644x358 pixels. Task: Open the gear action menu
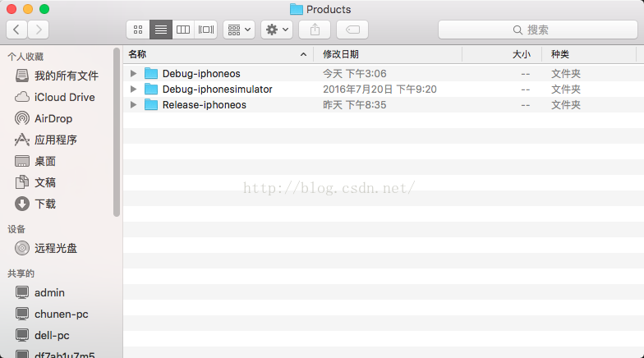277,30
